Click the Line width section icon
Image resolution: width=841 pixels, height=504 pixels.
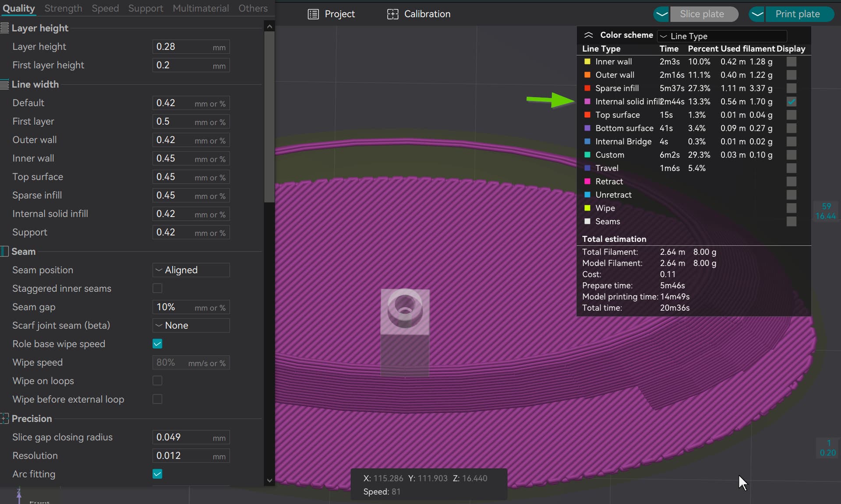(x=4, y=84)
